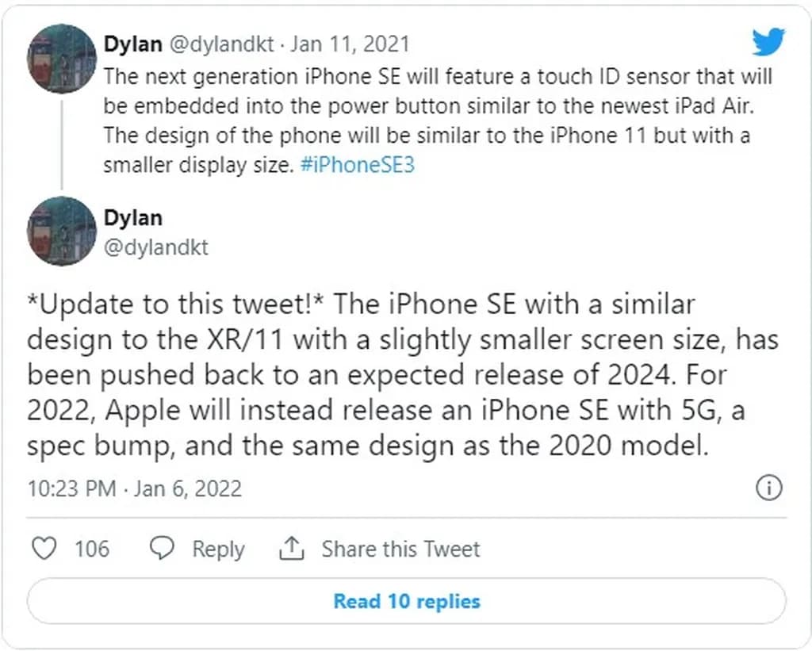The height and width of the screenshot is (651, 812).
Task: Click the bold Dylan name above the update tweet
Action: click(132, 217)
